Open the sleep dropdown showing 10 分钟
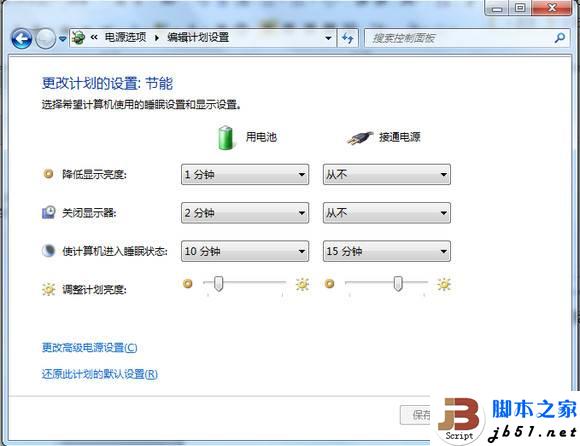The image size is (580, 446). point(245,251)
